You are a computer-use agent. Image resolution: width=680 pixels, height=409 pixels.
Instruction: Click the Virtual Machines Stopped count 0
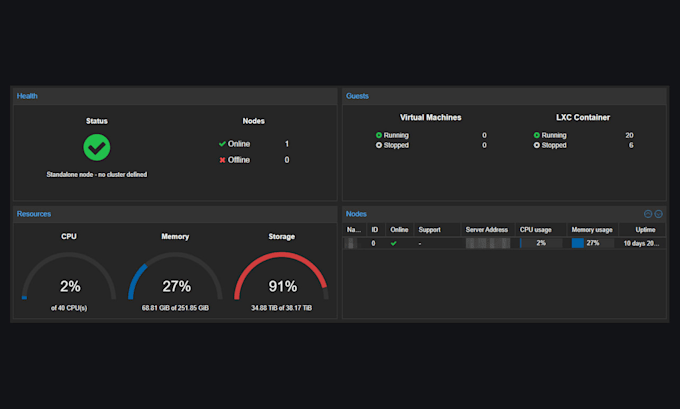tap(484, 145)
